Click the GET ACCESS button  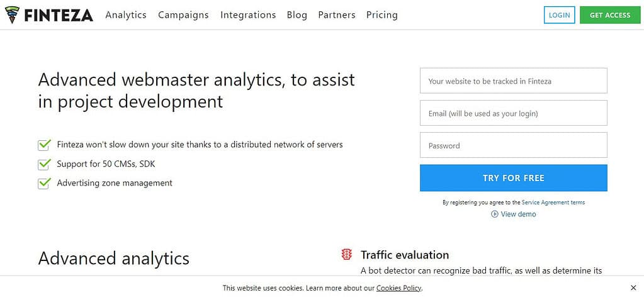coord(610,14)
